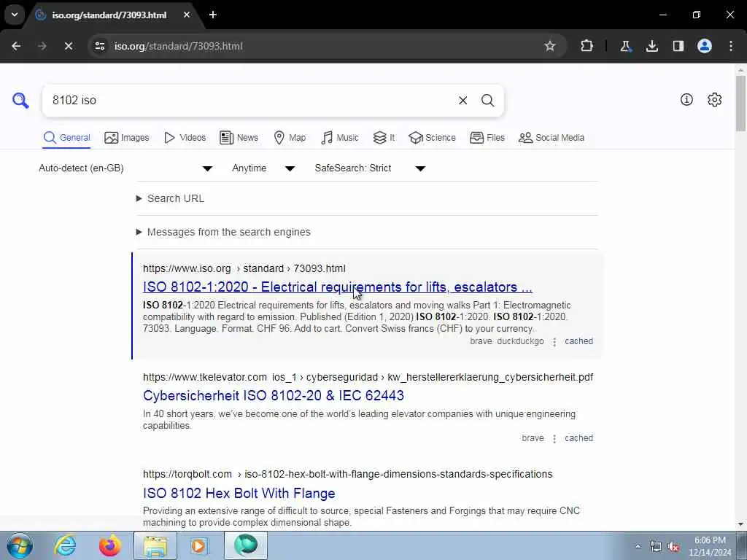The image size is (747, 560).
Task: Click the SearXNG magnifier logo
Action: pos(20,101)
